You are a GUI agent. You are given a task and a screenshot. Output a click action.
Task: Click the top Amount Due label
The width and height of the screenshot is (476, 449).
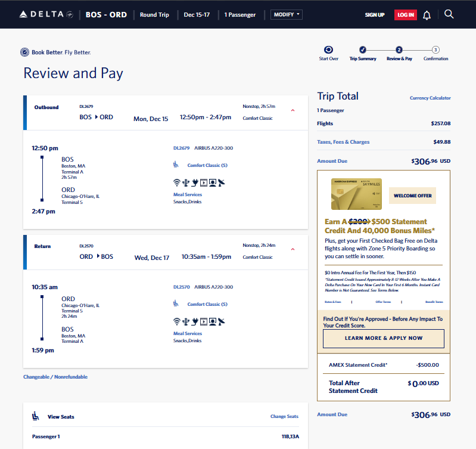tap(332, 161)
